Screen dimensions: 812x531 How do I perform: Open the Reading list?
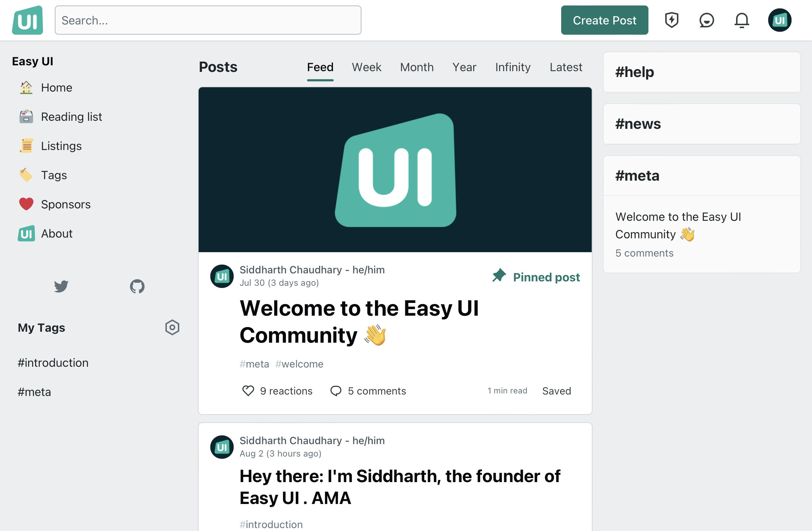click(x=72, y=117)
